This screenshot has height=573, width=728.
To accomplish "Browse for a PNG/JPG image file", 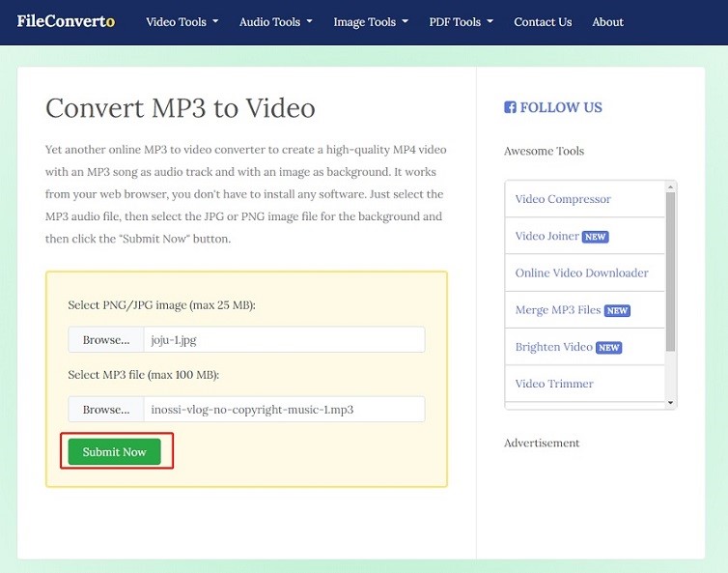I will click(106, 340).
